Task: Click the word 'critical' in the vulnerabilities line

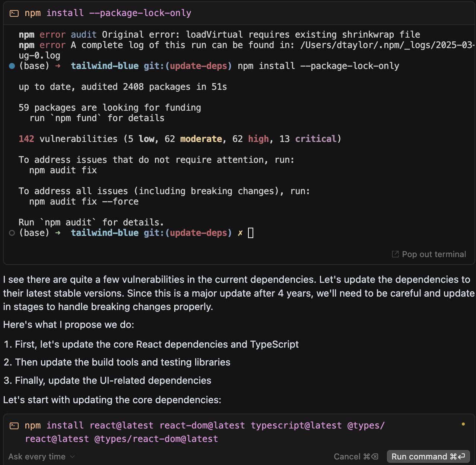Action: 316,139
